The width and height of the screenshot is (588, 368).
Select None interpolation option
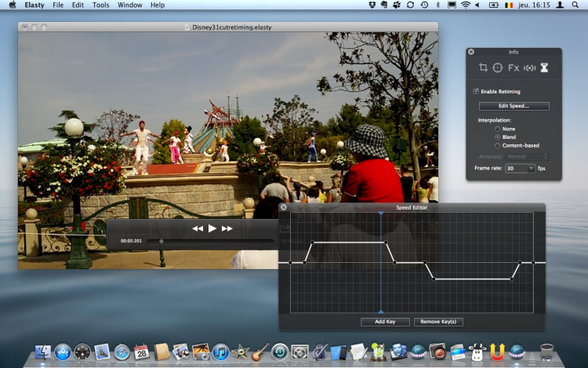497,129
